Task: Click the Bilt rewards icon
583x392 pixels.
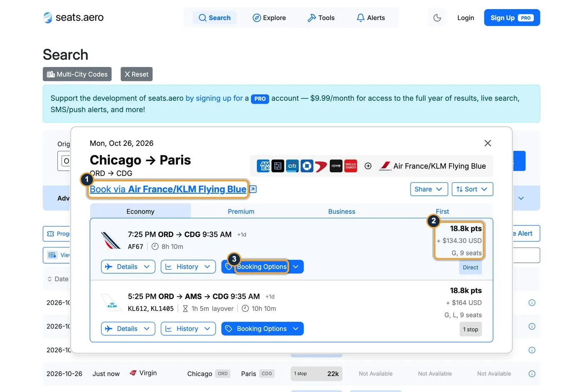Action: tap(278, 166)
